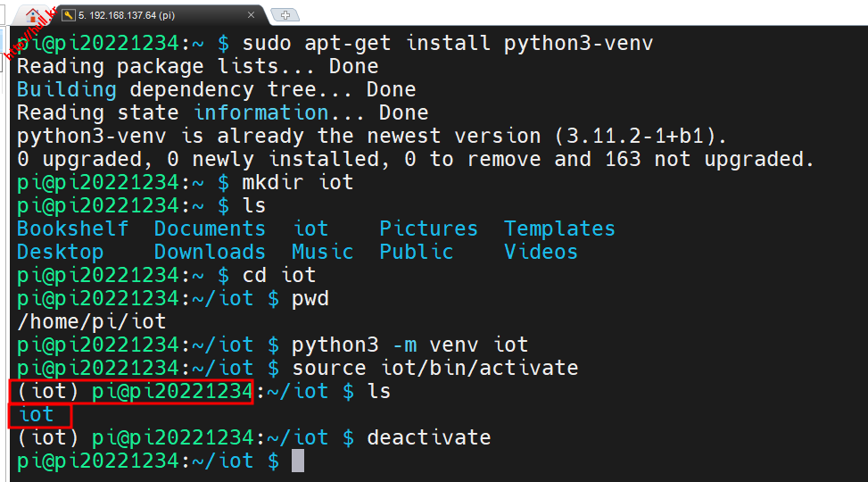Click the deactivate command text

(x=428, y=437)
